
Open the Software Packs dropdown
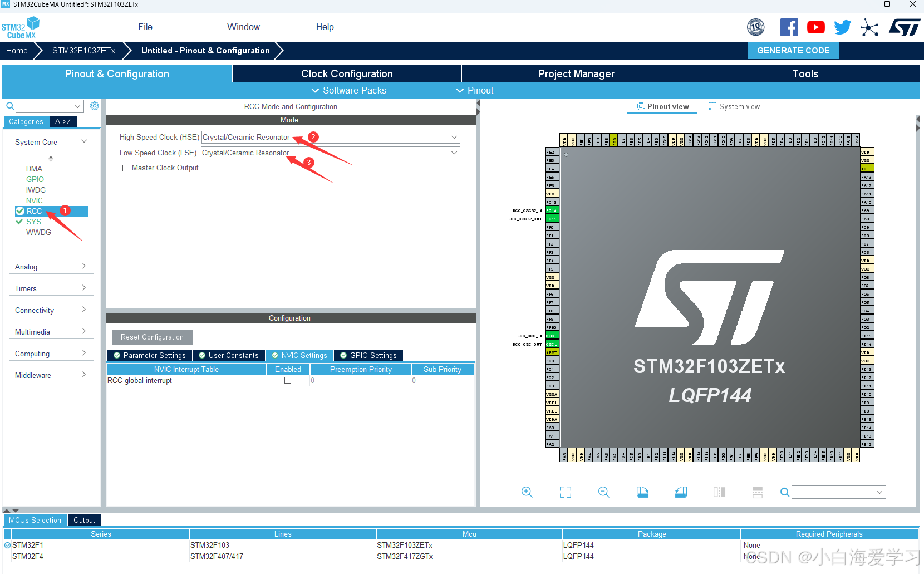point(348,90)
